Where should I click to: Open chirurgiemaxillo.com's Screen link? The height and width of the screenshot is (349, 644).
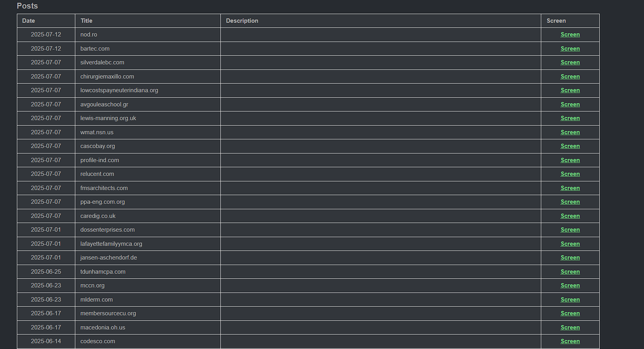coord(570,77)
